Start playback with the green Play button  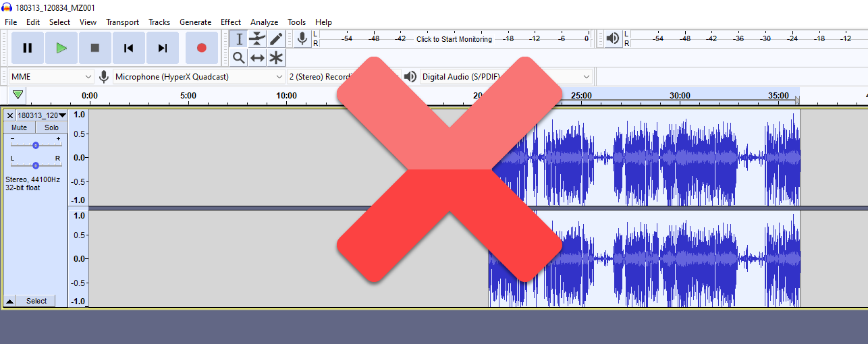tap(61, 48)
